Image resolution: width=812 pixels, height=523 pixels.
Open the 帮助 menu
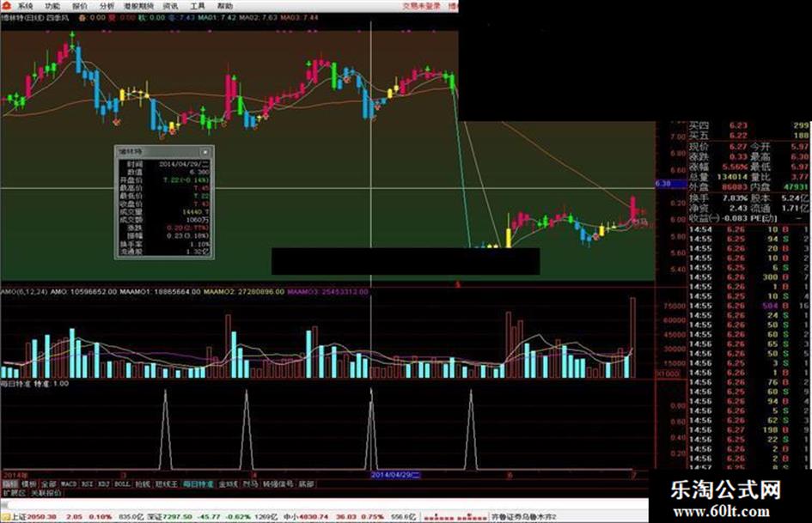point(225,6)
